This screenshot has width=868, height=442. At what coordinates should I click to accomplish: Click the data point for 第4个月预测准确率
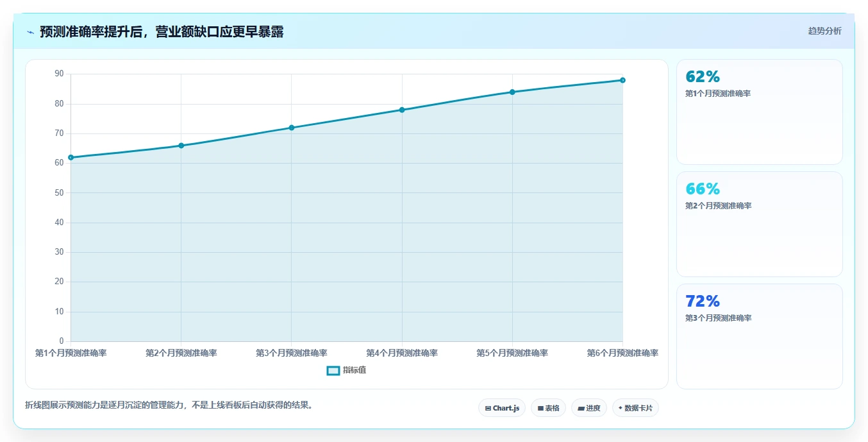[x=402, y=110]
